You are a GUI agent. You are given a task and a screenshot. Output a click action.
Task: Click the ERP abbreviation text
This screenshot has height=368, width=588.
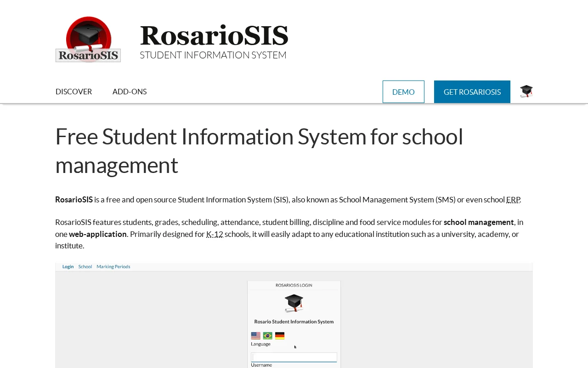[513, 200]
